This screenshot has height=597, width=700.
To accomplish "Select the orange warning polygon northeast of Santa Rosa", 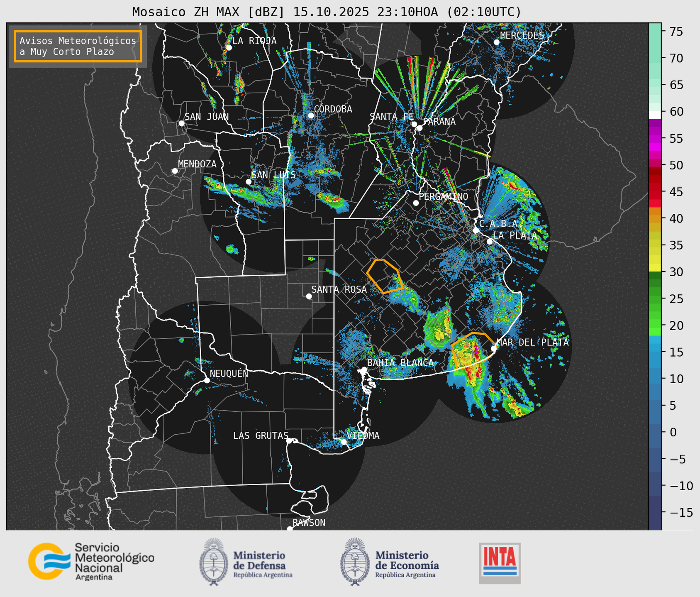I will click(384, 276).
